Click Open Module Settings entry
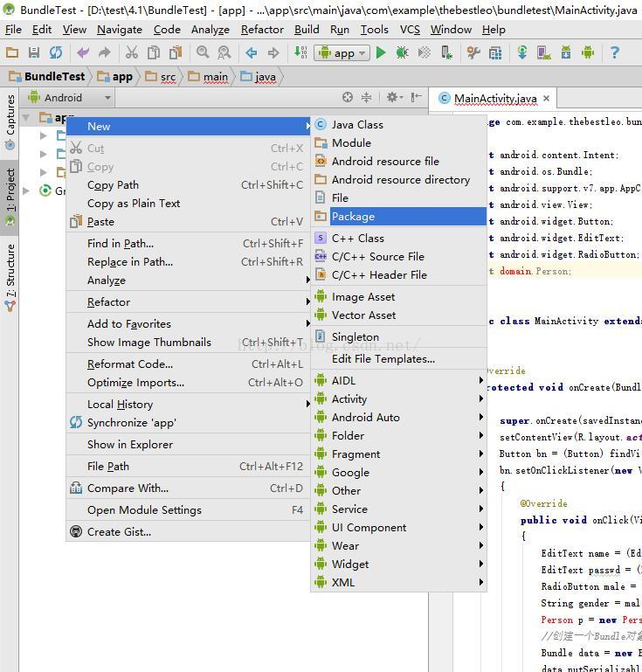 coord(189,510)
